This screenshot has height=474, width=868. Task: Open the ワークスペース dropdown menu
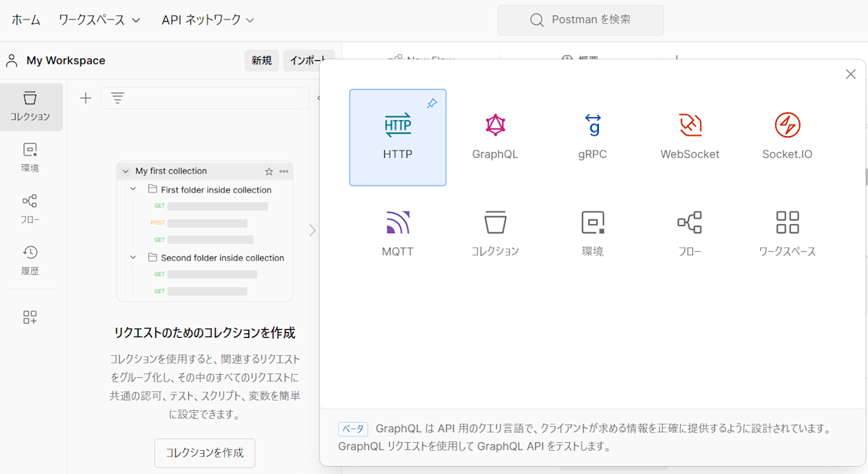click(99, 20)
